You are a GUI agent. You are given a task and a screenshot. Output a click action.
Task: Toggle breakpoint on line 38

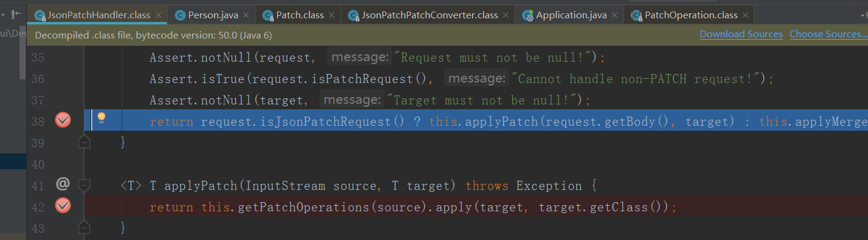coord(63,121)
